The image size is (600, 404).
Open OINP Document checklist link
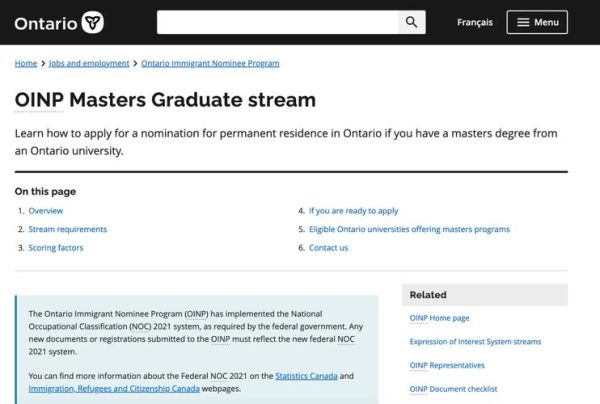click(x=453, y=389)
